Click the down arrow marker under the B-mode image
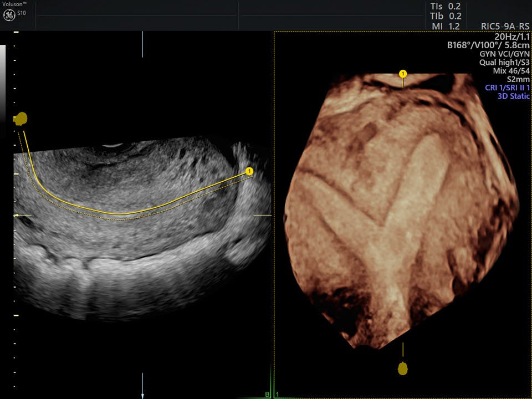This screenshot has width=532, height=399. pyautogui.click(x=142, y=386)
